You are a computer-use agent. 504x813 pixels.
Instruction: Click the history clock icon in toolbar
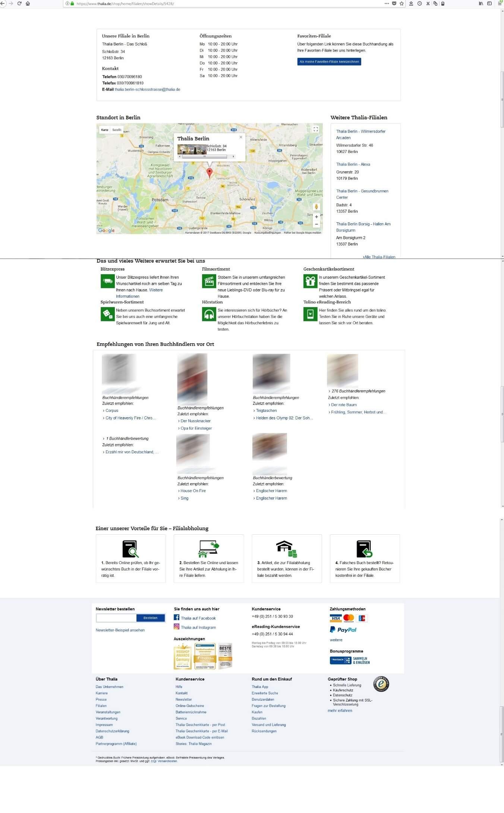[420, 3]
